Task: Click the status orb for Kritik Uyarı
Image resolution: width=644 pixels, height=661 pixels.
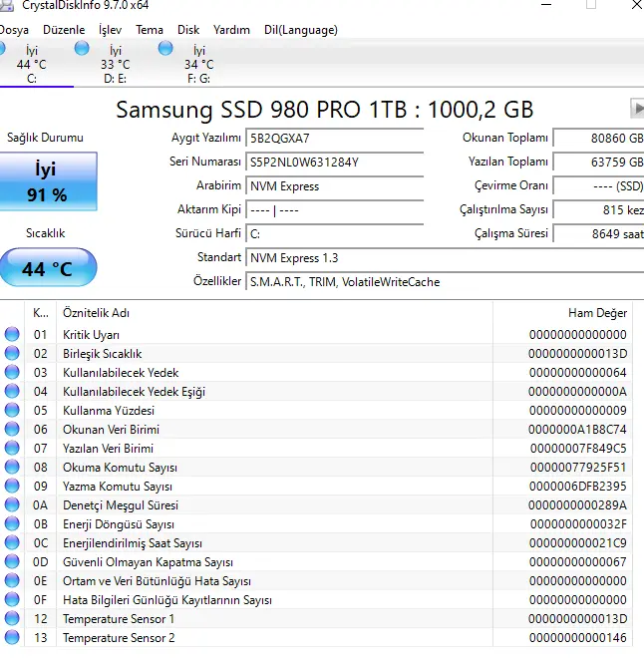Action: [12, 334]
